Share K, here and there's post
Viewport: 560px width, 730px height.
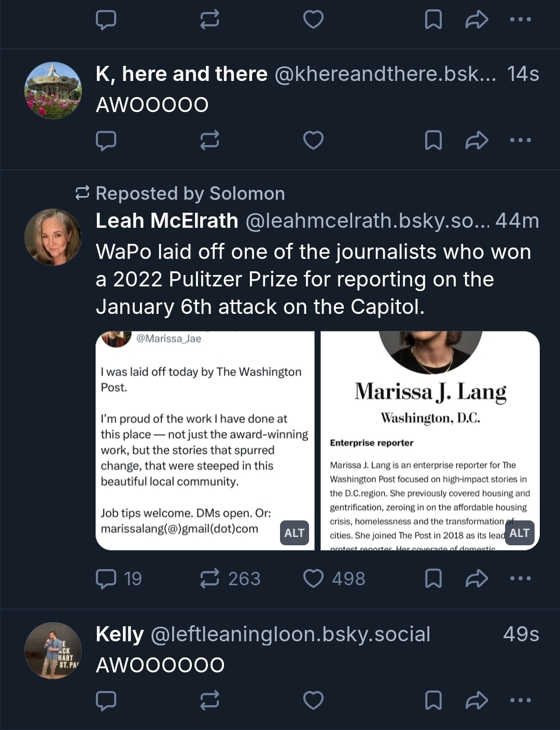(x=477, y=140)
